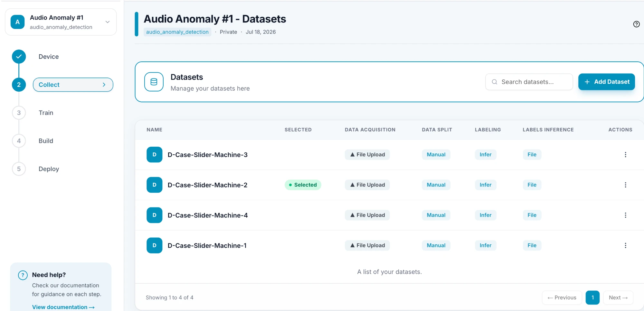Click the step 2 Collect circle
644x311 pixels.
tap(19, 85)
